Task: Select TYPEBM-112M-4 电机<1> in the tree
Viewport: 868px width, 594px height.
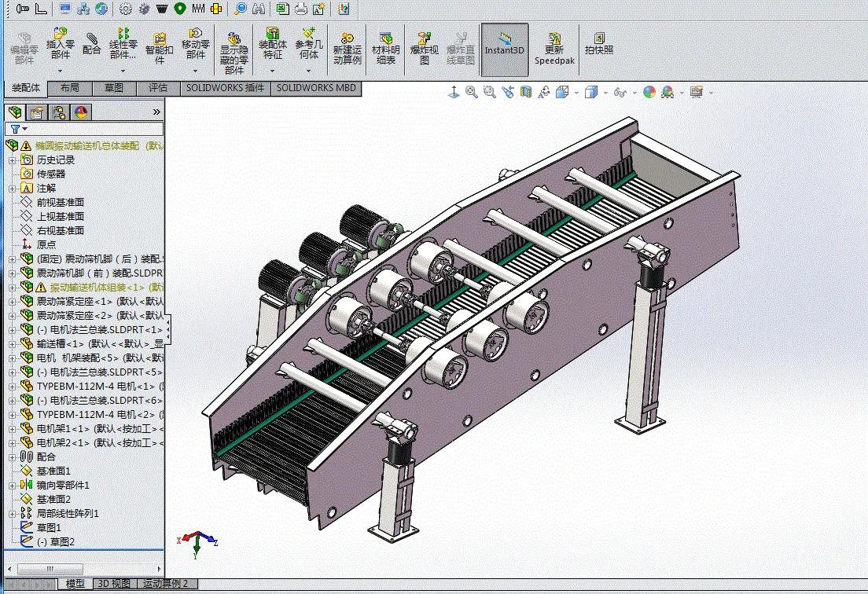Action: point(100,386)
